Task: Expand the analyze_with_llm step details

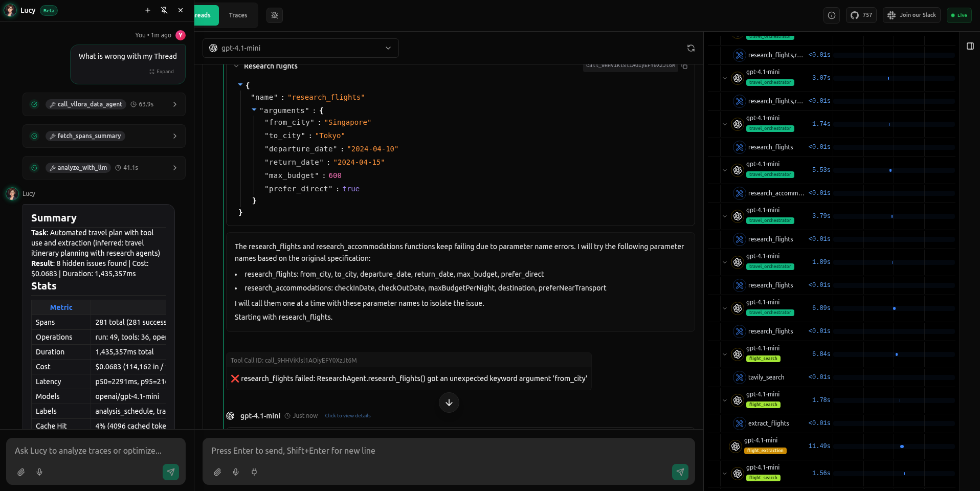Action: (175, 167)
